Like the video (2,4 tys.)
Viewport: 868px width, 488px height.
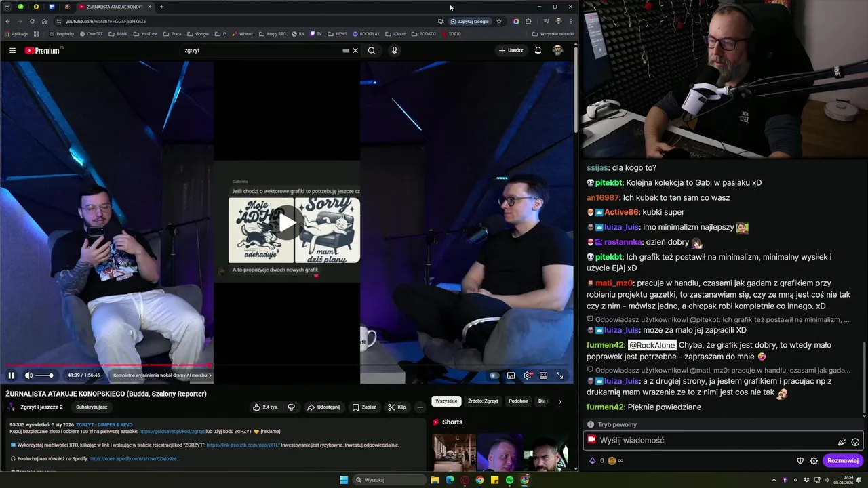tap(265, 407)
